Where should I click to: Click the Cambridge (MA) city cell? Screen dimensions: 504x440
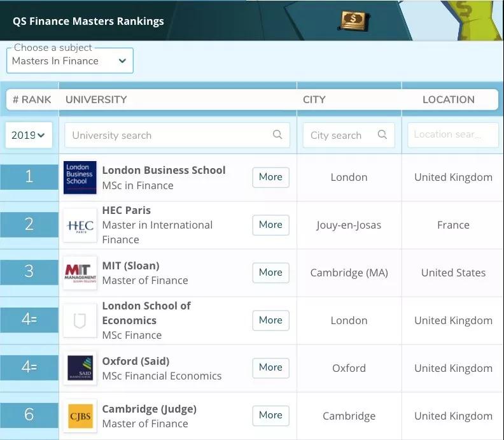349,273
